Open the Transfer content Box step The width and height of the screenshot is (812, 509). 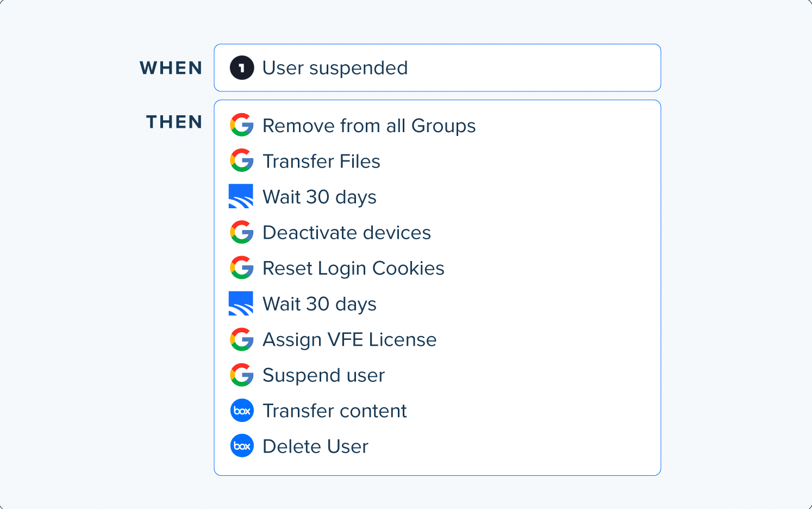click(335, 411)
